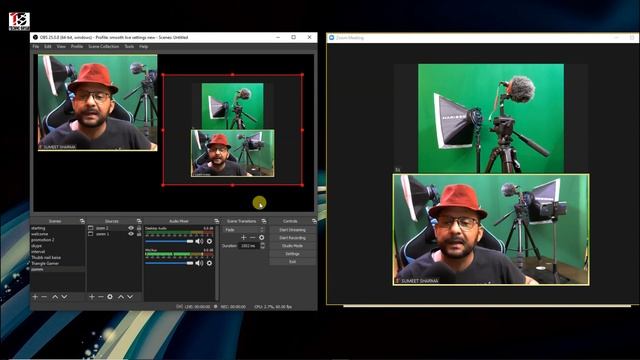The width and height of the screenshot is (640, 360).
Task: Adjust transition Duration stepper arrows
Action: 262,246
